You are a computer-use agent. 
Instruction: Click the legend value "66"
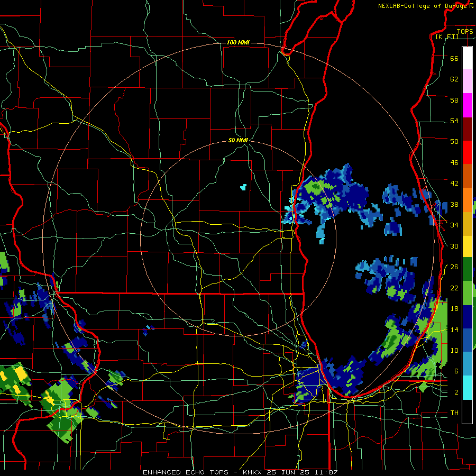click(454, 58)
